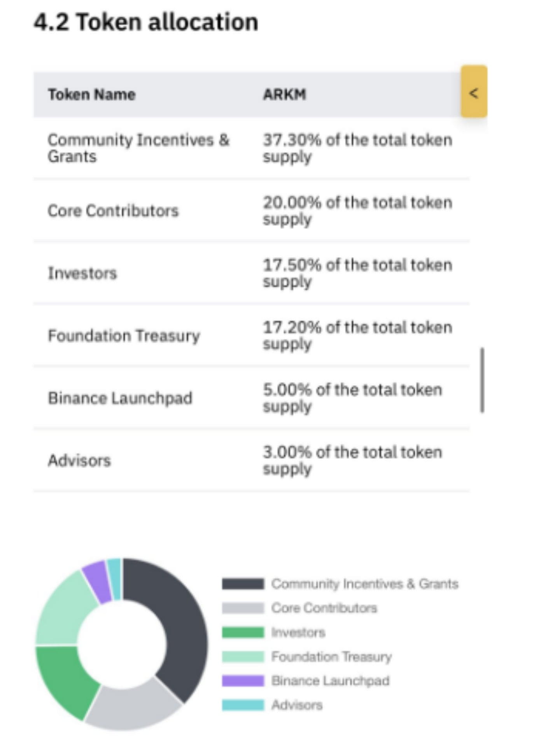Click the 37.30% of total supply cell
This screenshot has width=560, height=756.
click(357, 148)
